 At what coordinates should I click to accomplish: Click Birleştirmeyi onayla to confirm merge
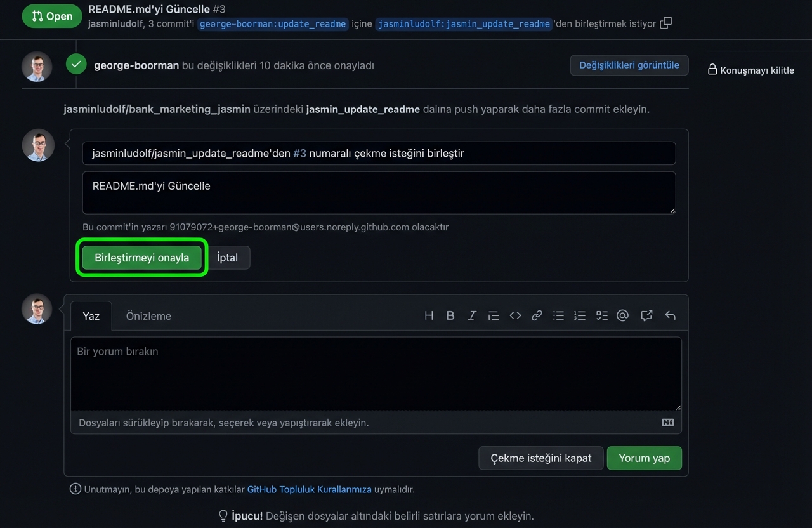pos(142,258)
